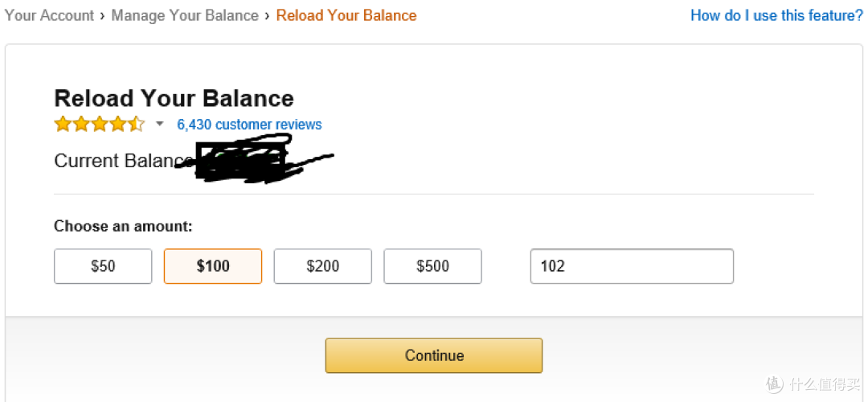
Task: Open Manage Your Balance breadcrumb
Action: coord(185,15)
